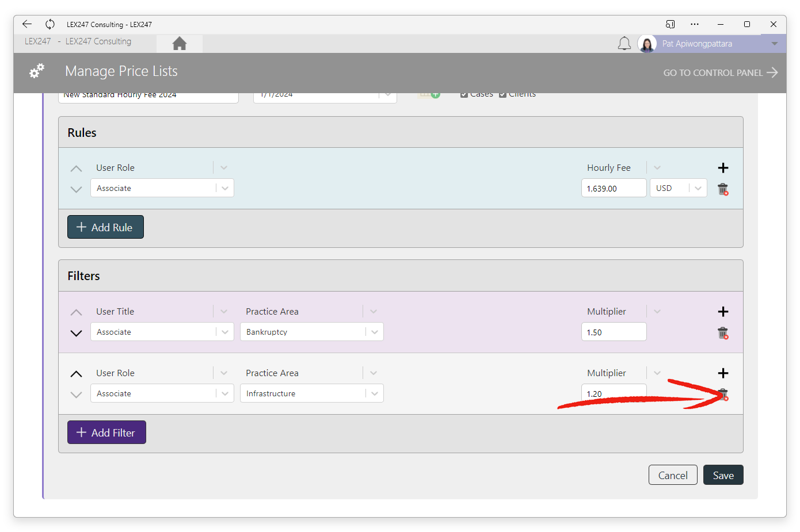Open the USD currency dropdown
This screenshot has height=532, width=800.
[x=679, y=188]
